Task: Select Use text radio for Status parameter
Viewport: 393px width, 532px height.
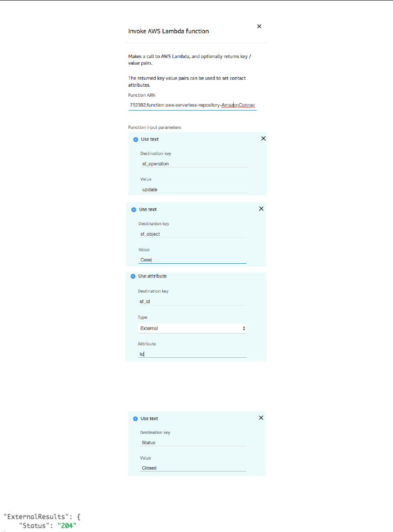Action: point(135,419)
